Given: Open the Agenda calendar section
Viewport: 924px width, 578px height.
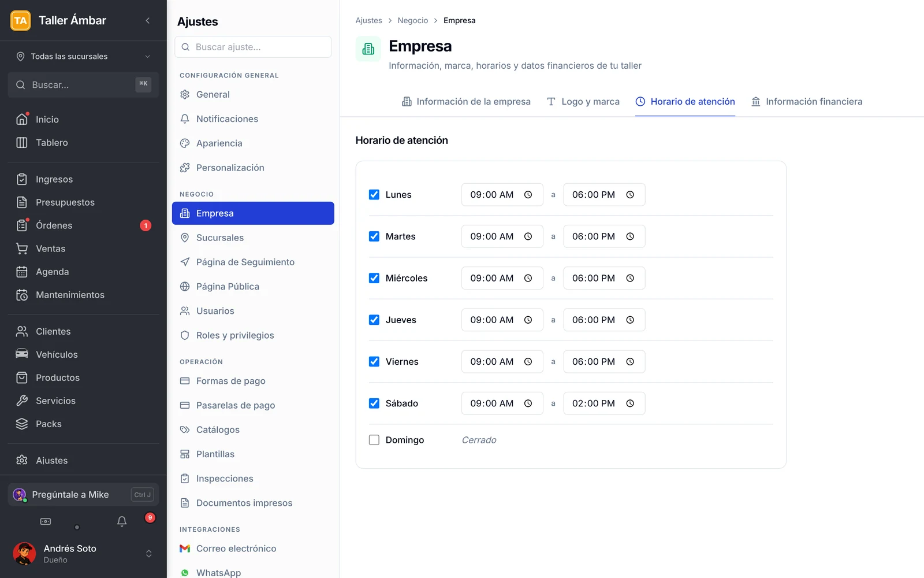Looking at the screenshot, I should [84, 272].
